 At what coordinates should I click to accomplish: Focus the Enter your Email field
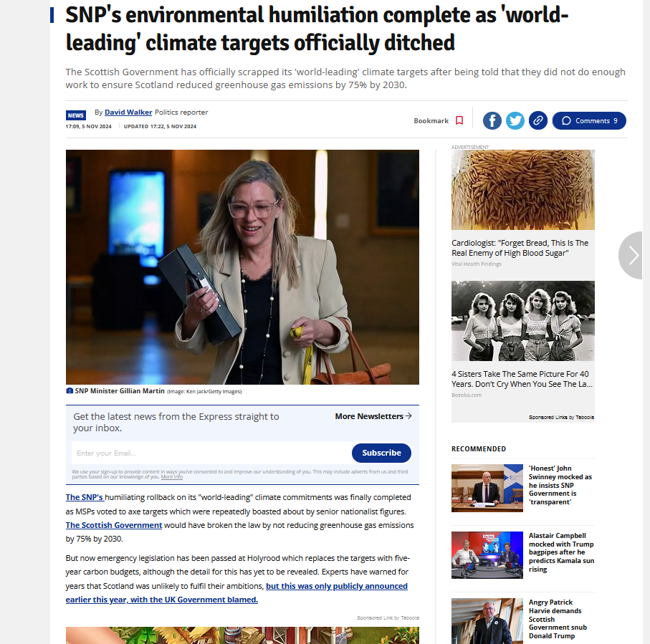[x=211, y=453]
